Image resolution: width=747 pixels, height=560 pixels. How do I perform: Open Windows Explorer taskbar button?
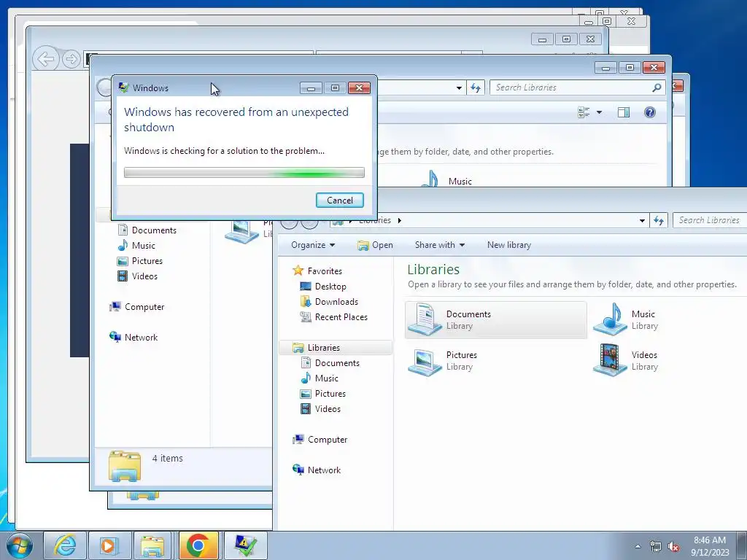[153, 545]
